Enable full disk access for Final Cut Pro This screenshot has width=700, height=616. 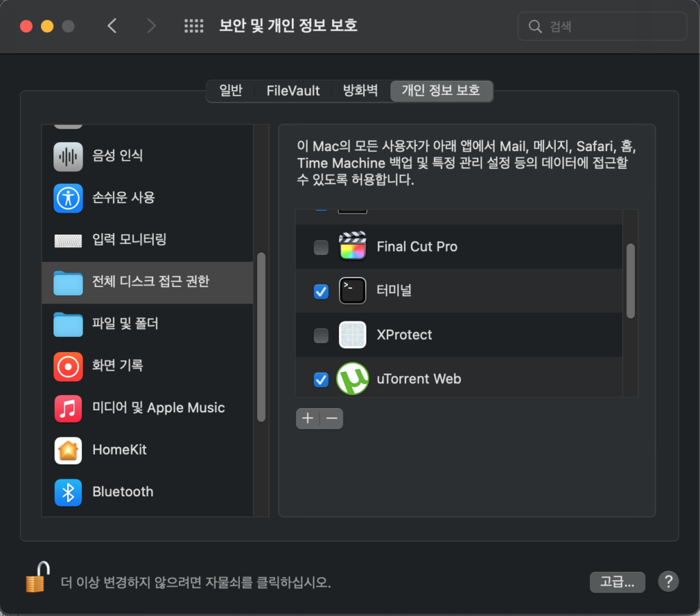(x=321, y=247)
